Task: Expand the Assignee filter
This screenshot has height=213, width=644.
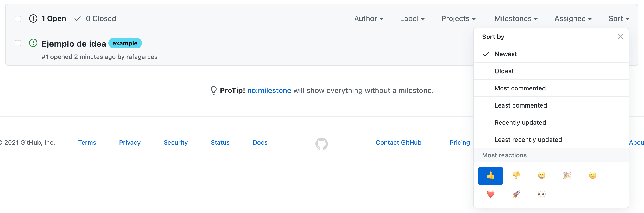Action: click(x=573, y=18)
